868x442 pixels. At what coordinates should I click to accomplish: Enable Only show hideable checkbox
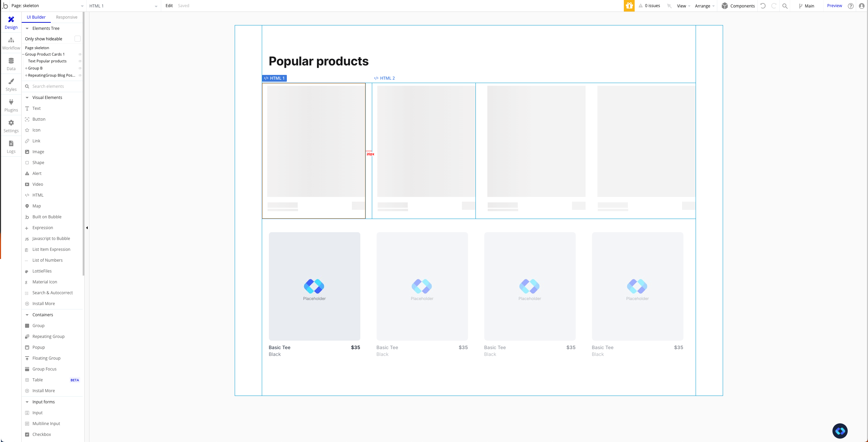tap(78, 39)
